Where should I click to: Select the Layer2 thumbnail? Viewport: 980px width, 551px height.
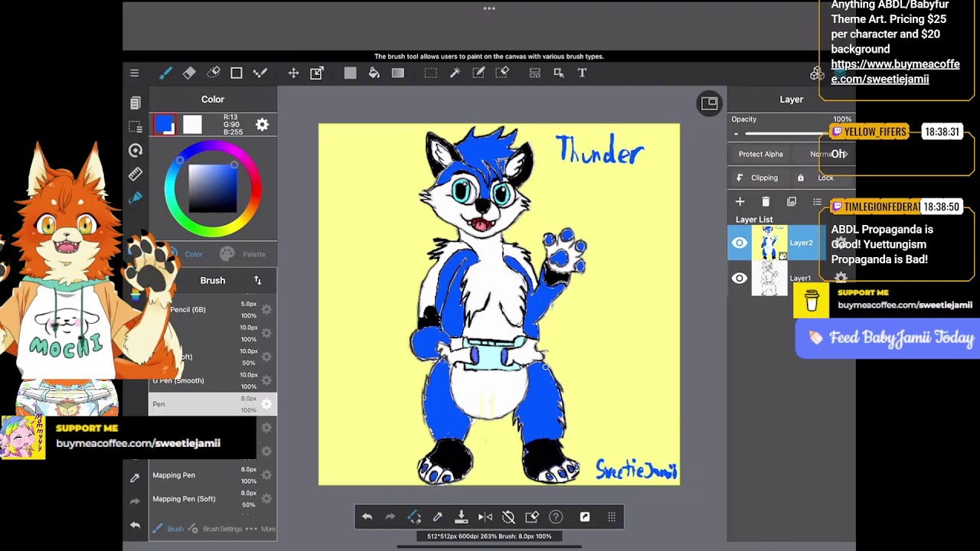[x=769, y=243]
